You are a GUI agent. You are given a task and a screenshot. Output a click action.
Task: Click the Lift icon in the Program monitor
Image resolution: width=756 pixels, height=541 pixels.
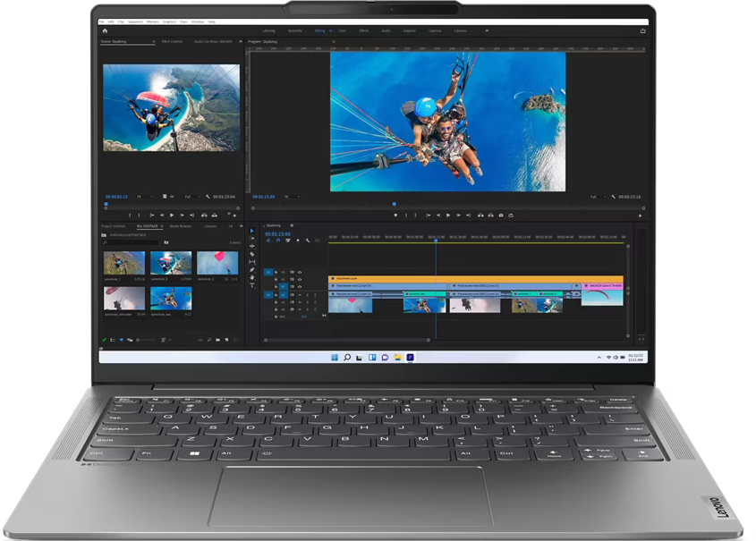point(480,216)
